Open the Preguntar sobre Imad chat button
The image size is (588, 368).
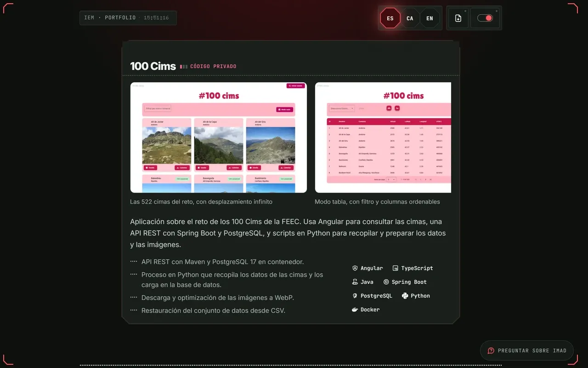coord(527,351)
